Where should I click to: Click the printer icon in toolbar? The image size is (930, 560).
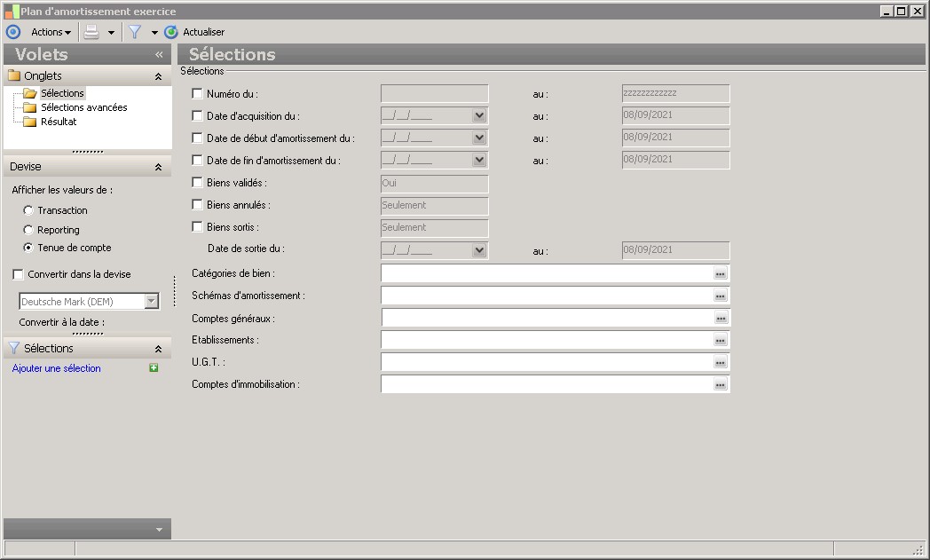pos(91,32)
